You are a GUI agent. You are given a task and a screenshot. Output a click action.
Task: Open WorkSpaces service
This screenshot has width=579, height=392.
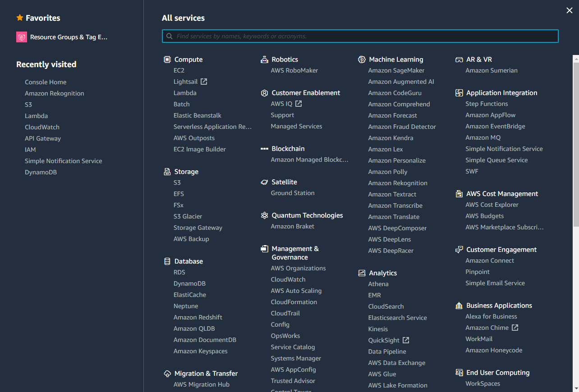point(483,383)
